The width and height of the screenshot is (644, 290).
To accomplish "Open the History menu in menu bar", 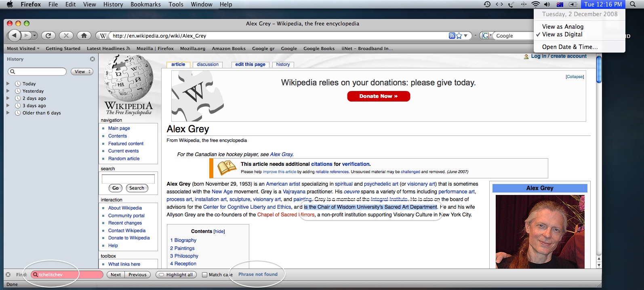I will click(x=113, y=4).
